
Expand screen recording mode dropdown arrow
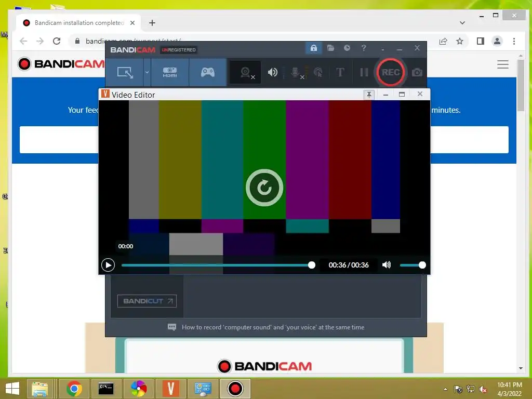[147, 72]
